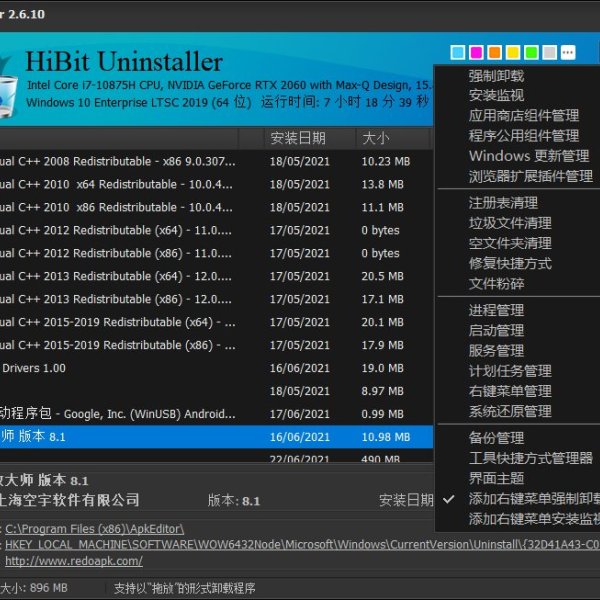Screen dimensions: 600x600
Task: Click the 8.97 MB size cell
Action: coord(383,391)
